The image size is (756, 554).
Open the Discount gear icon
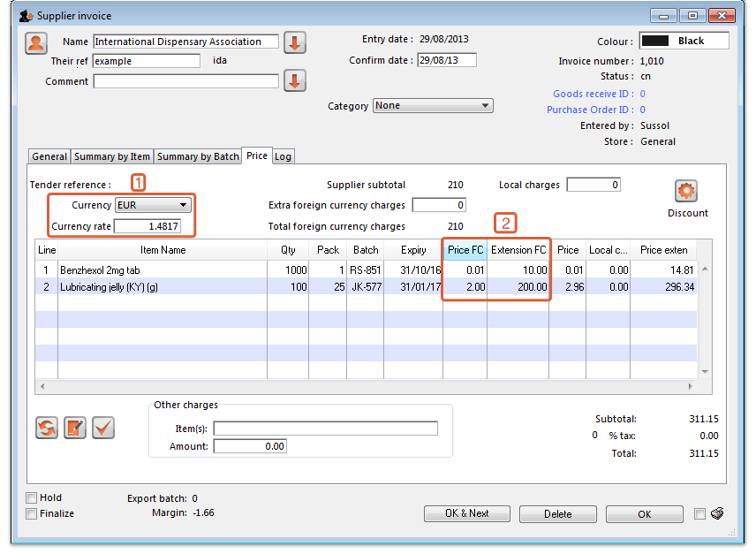[x=686, y=191]
